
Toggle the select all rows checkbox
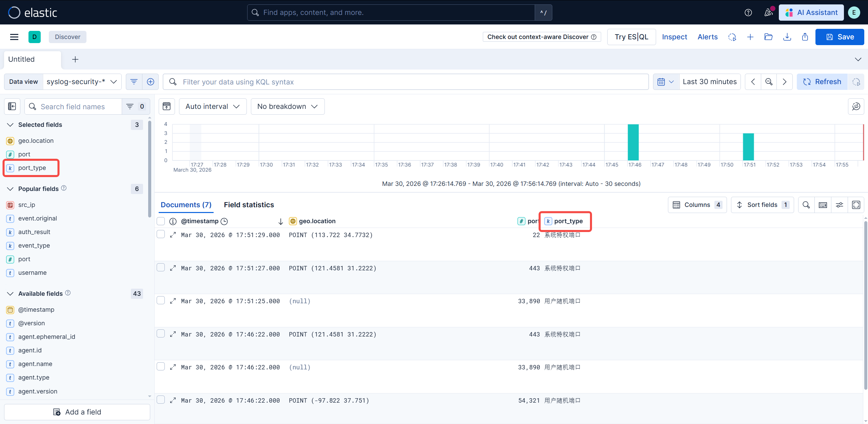tap(161, 221)
